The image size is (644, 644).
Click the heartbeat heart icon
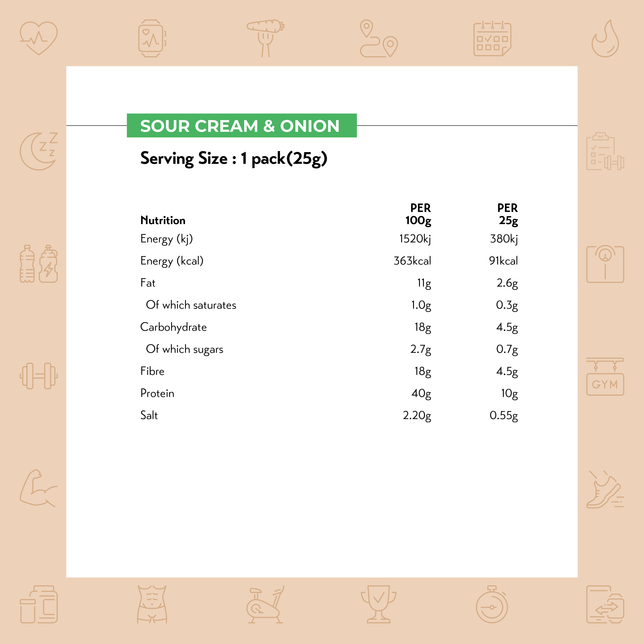[39, 38]
